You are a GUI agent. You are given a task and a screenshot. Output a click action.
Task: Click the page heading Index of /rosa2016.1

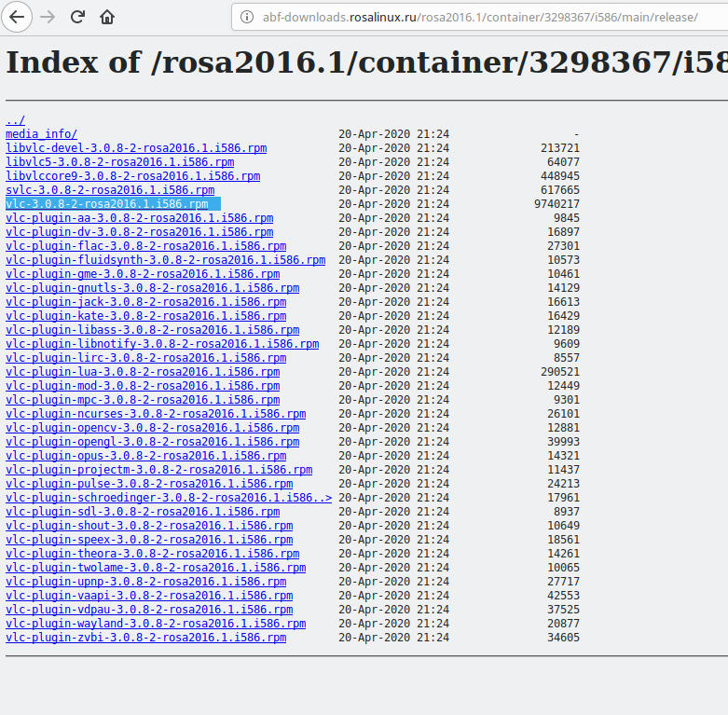point(366,62)
